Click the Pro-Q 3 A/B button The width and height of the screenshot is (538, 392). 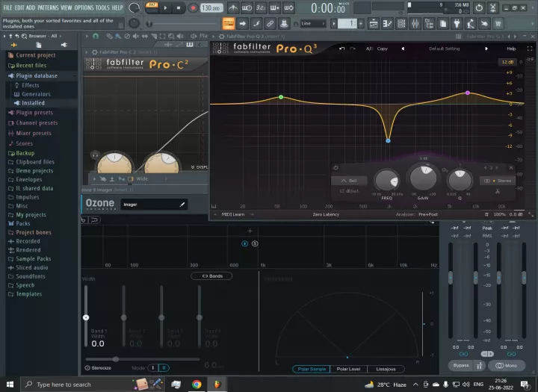(x=369, y=49)
